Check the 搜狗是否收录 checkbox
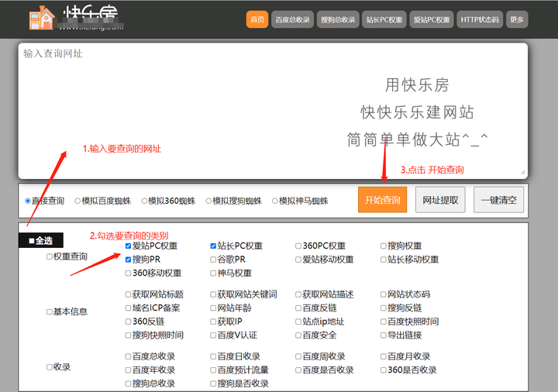This screenshot has height=392, width=558. click(x=213, y=383)
